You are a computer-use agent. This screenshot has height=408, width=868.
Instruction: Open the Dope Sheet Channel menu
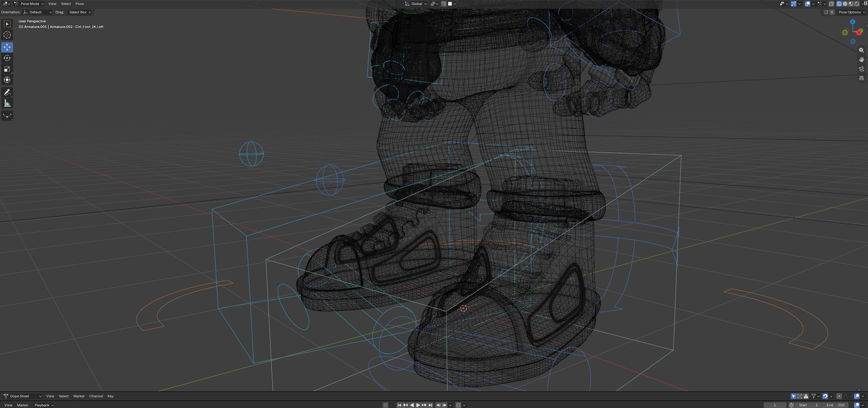point(96,396)
